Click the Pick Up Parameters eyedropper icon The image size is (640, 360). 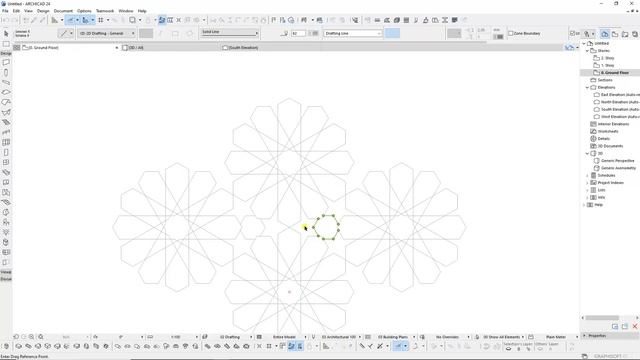click(x=34, y=20)
